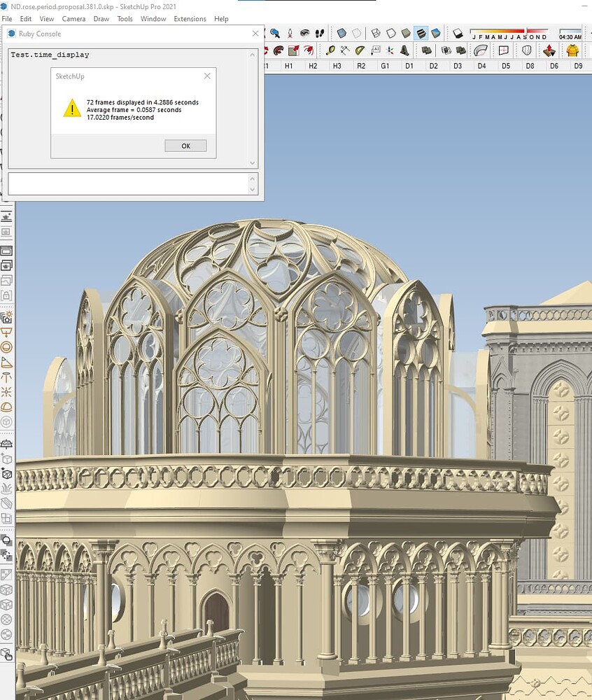The height and width of the screenshot is (700, 592).
Task: Select the Walk tool footprints icon
Action: click(318, 33)
